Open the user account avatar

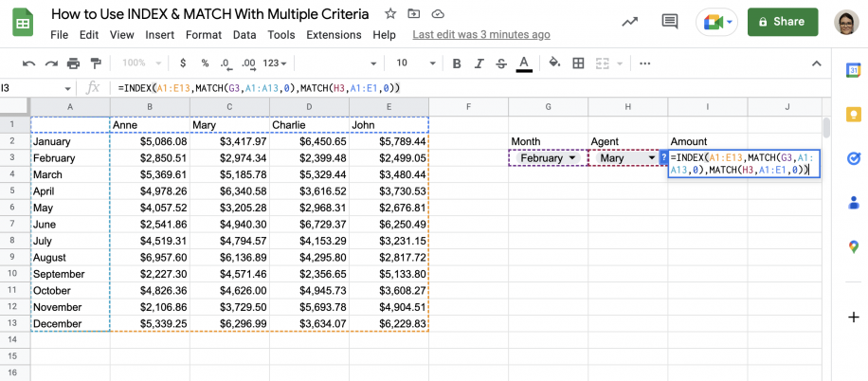tap(846, 22)
